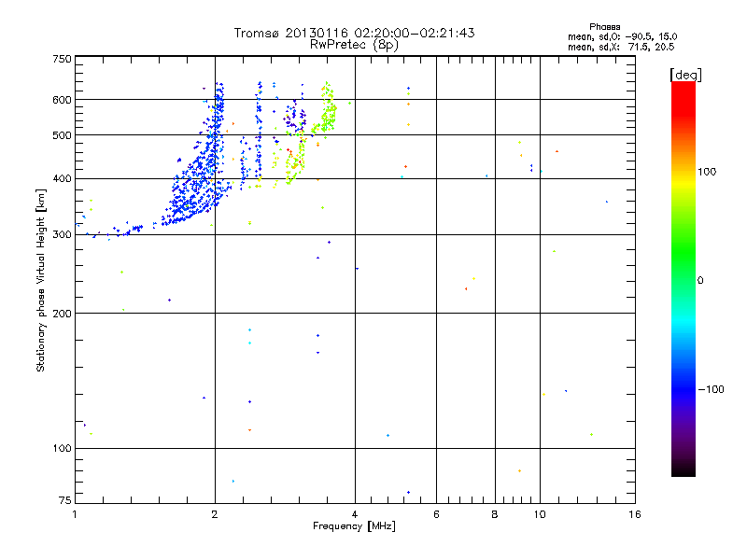Select the '0' color bar tick label
Image resolution: width=747 pixels, height=560 pixels.
coord(700,281)
